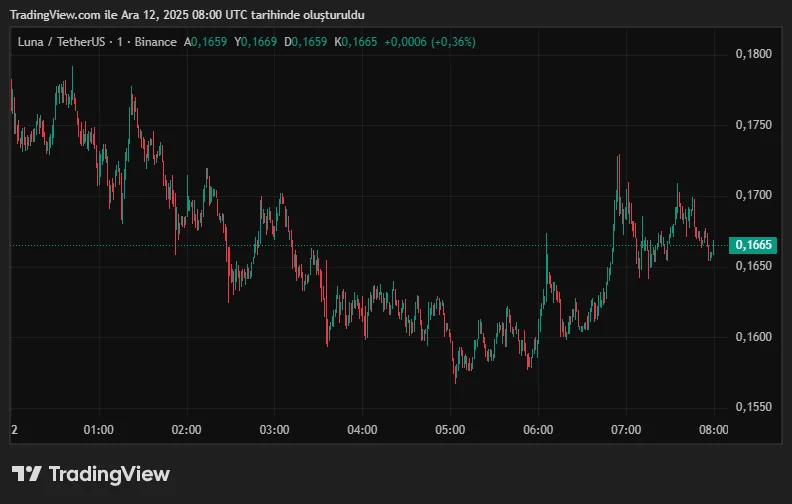Select the Luna / TetherUS symbol title

coord(61,42)
